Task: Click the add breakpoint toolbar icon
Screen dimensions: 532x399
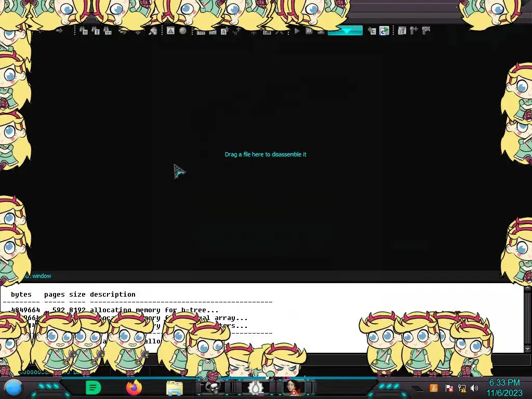Action: point(414,31)
